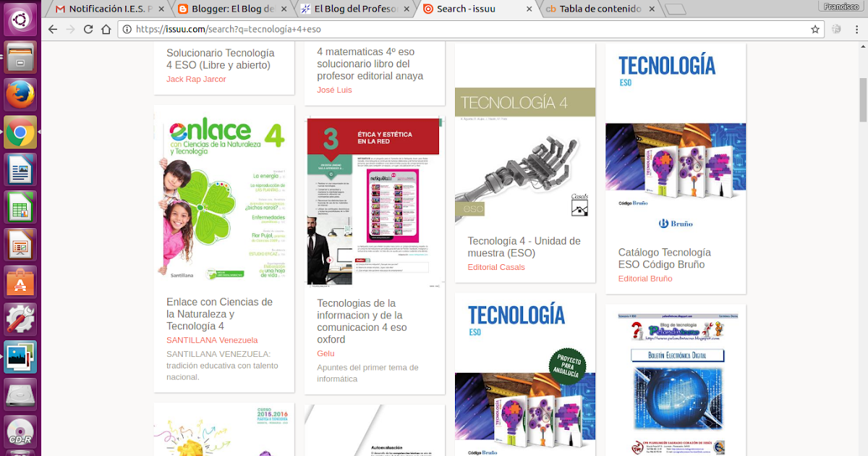868x456 pixels.
Task: Open the 'Editorial Casals' publisher link
Action: pyautogui.click(x=496, y=267)
